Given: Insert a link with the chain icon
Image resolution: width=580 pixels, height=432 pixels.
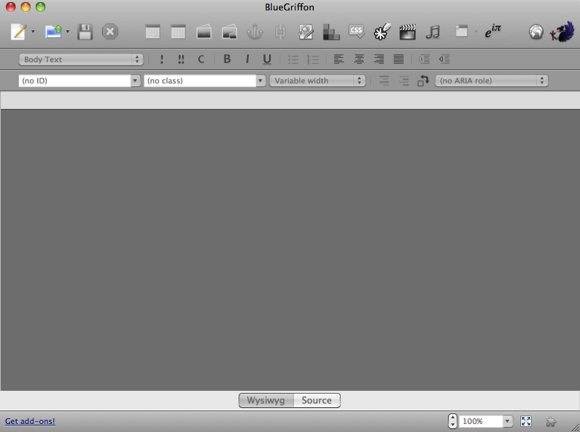Looking at the screenshot, I should (280, 32).
